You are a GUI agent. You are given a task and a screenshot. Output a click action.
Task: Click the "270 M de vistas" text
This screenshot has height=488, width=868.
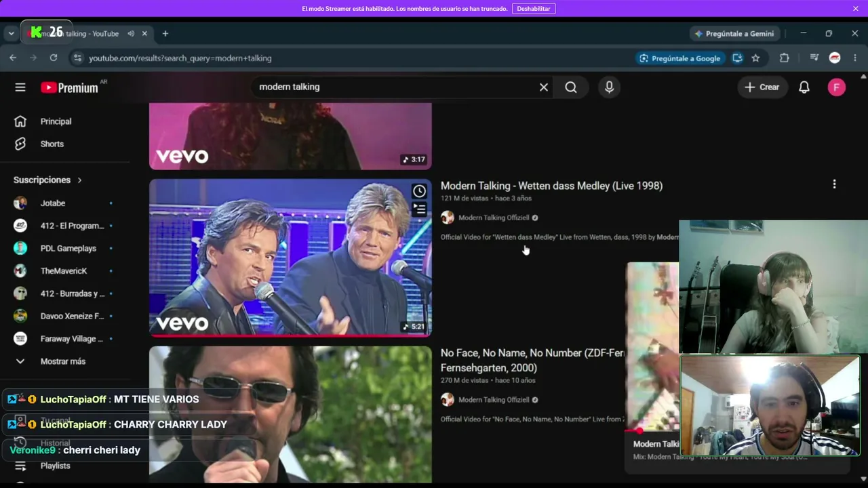(x=465, y=380)
